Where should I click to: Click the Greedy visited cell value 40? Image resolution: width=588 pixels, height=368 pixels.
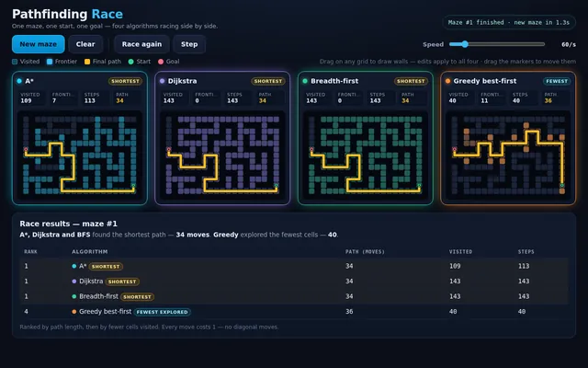pyautogui.click(x=453, y=312)
